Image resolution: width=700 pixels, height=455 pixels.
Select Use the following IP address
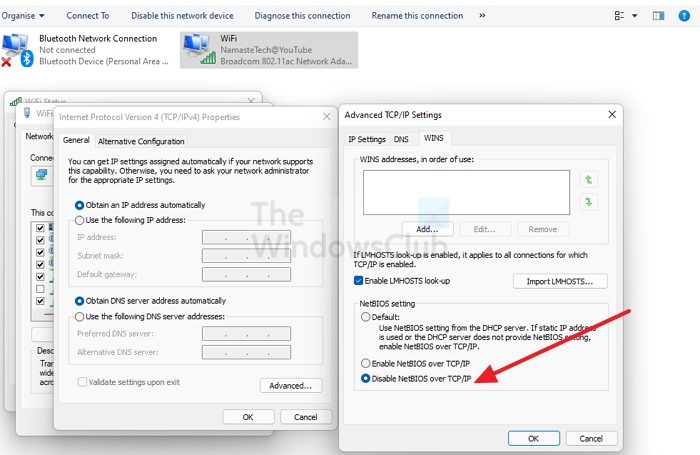click(79, 220)
